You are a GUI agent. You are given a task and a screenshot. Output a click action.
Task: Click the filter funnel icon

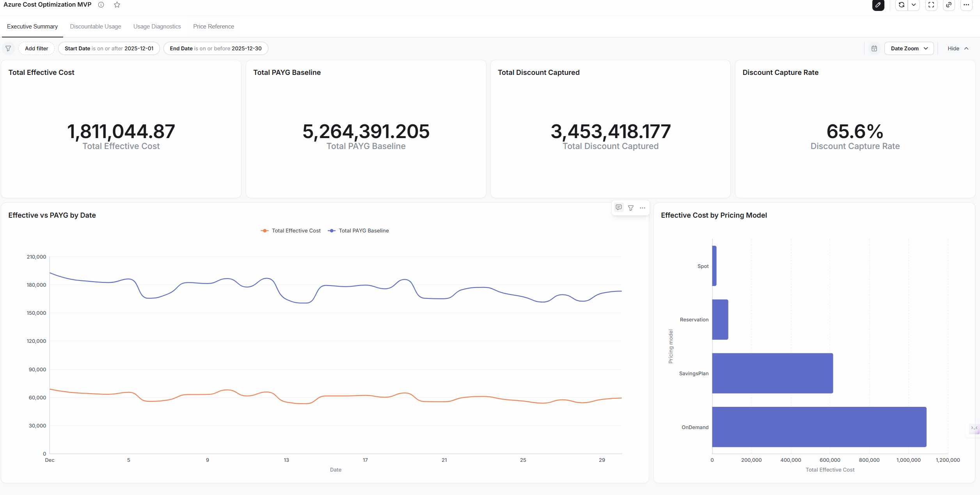coord(8,48)
